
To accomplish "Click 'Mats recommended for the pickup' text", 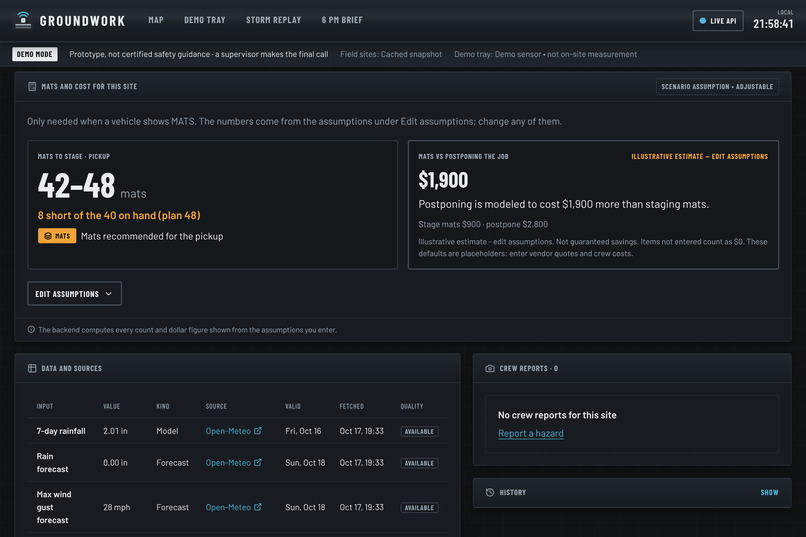I will [x=152, y=236].
